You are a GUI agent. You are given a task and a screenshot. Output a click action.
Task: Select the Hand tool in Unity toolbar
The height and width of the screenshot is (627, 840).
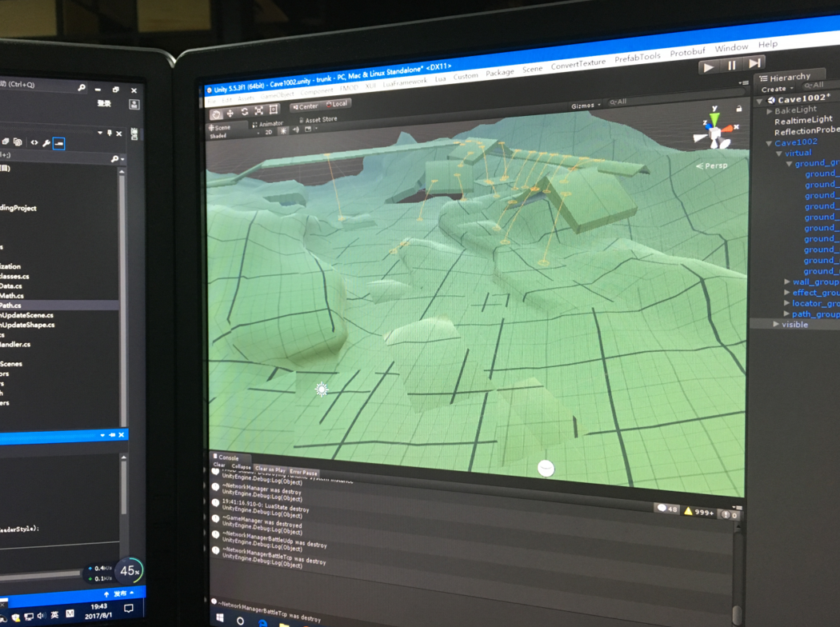pos(216,114)
